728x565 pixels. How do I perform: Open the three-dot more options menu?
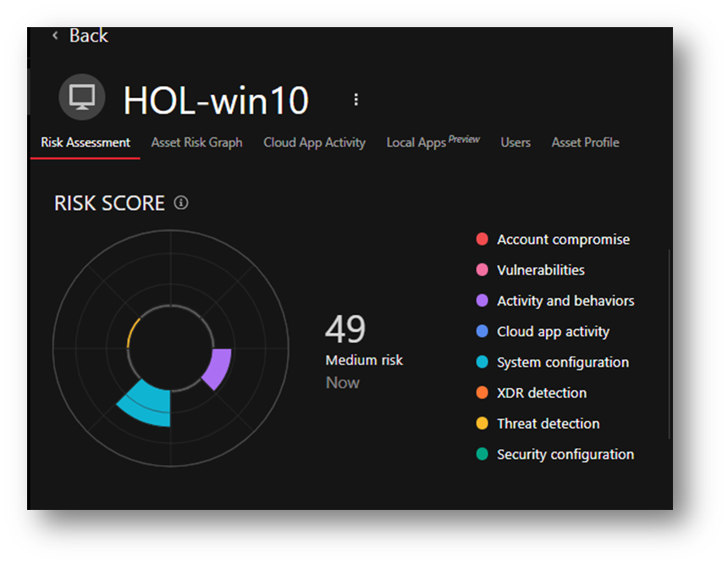tap(356, 100)
